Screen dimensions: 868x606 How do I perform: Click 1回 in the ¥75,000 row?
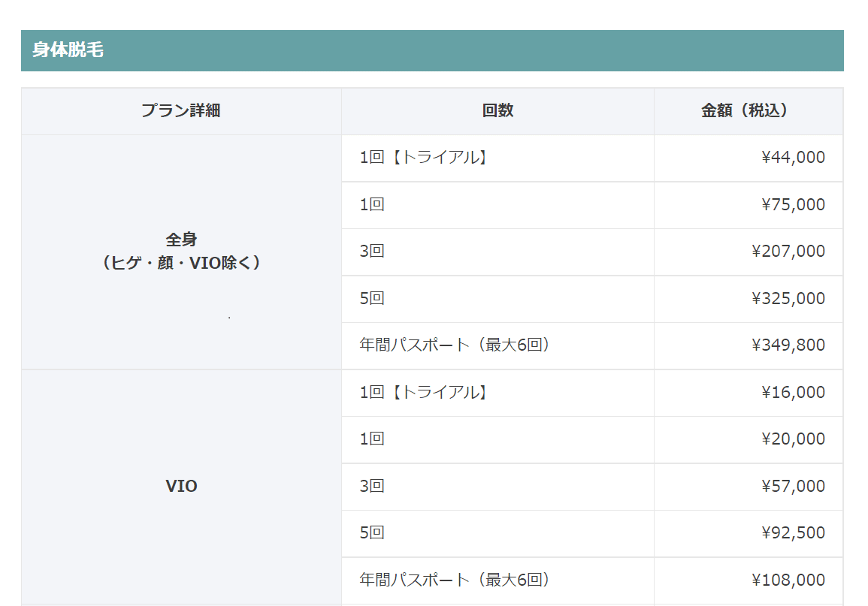click(372, 204)
